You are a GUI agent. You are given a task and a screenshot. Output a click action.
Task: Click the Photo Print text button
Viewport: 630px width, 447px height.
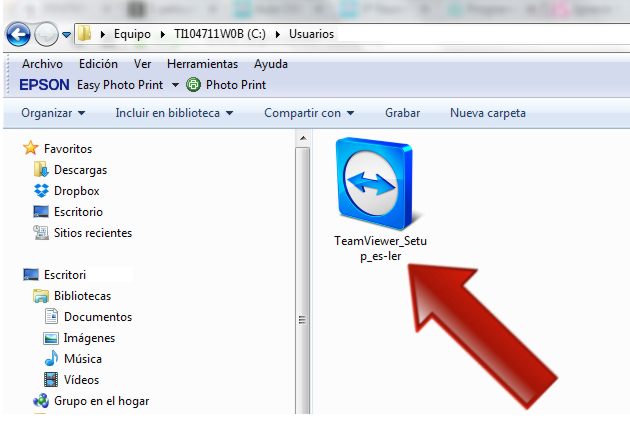[236, 85]
